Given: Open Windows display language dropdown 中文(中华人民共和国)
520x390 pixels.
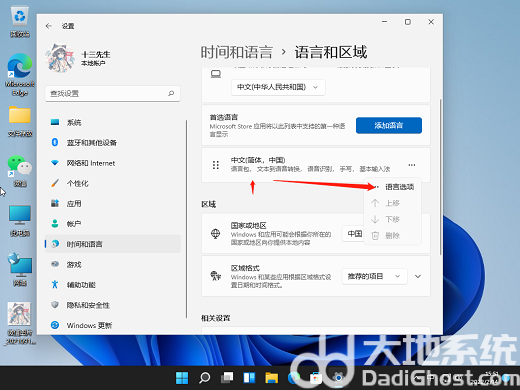Looking at the screenshot, I should 278,87.
